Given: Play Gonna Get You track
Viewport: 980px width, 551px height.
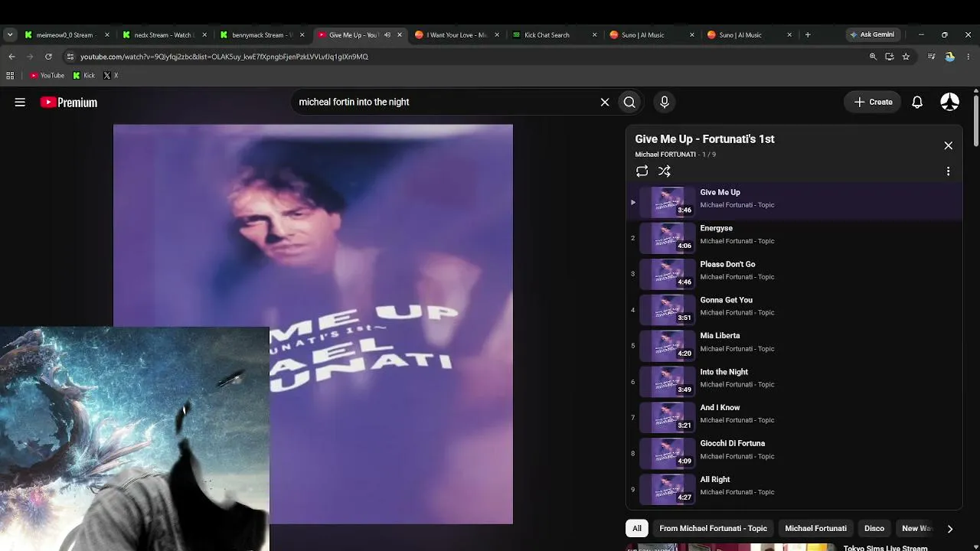Looking at the screenshot, I should [x=795, y=310].
